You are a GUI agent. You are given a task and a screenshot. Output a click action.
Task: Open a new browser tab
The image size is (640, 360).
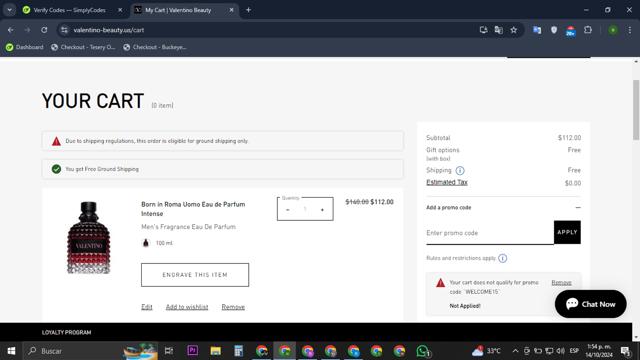[x=248, y=10]
